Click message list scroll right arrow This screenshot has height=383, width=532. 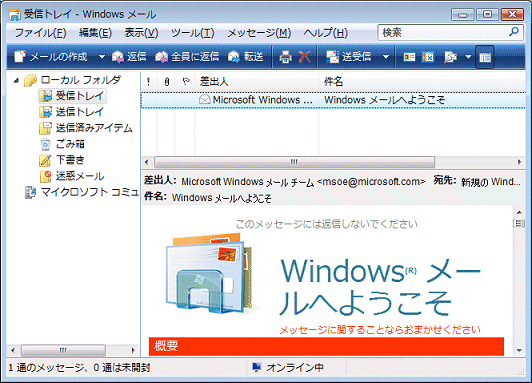tap(519, 162)
